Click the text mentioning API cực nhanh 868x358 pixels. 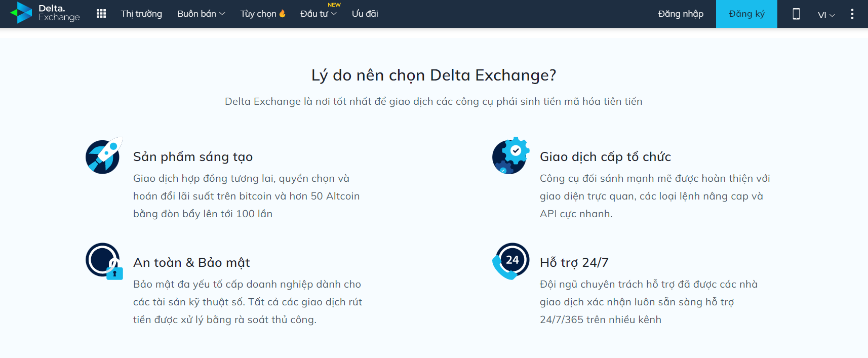point(655,196)
